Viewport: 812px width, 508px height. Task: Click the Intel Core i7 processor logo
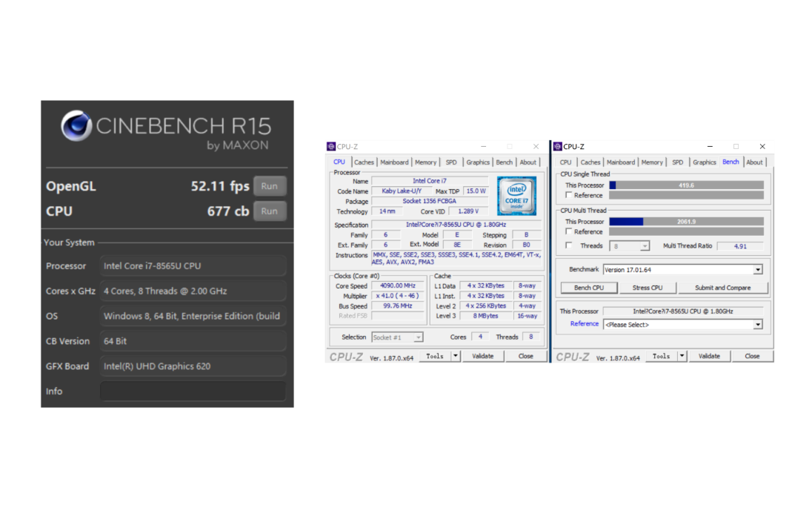[x=516, y=196]
